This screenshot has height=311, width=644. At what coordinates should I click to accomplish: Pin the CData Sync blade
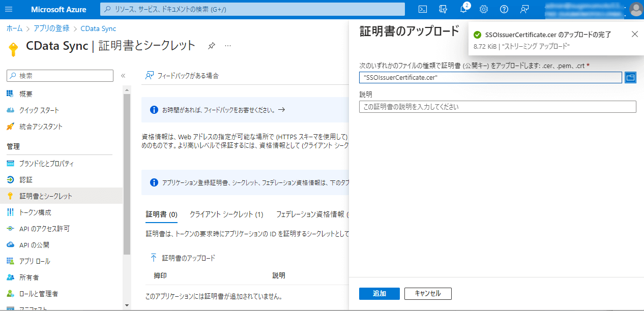[211, 46]
